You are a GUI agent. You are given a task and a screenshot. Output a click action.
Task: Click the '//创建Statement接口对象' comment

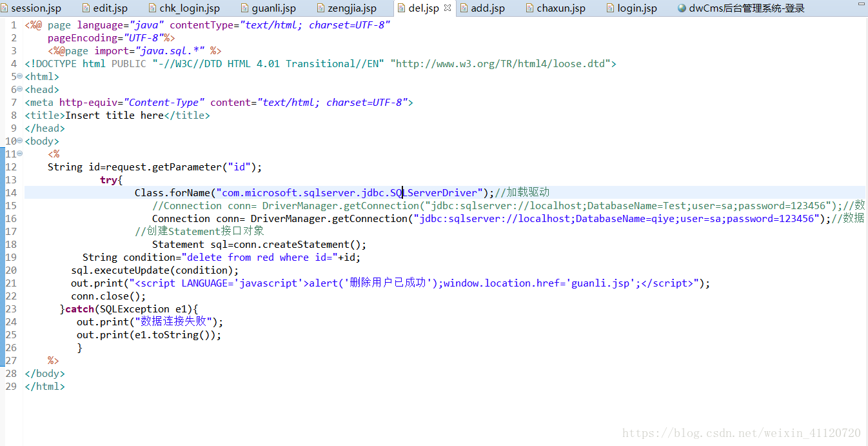click(199, 232)
